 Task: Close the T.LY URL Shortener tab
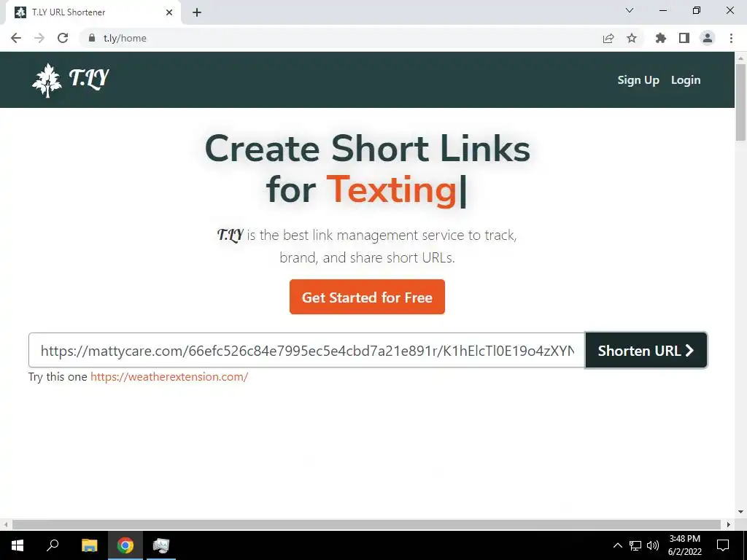coord(169,12)
